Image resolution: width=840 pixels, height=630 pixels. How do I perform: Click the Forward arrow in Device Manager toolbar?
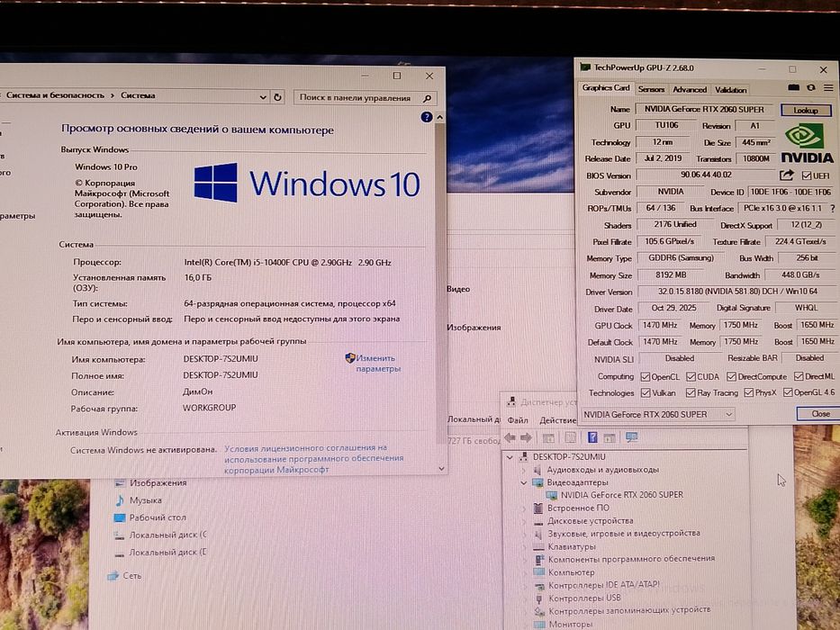pyautogui.click(x=527, y=437)
